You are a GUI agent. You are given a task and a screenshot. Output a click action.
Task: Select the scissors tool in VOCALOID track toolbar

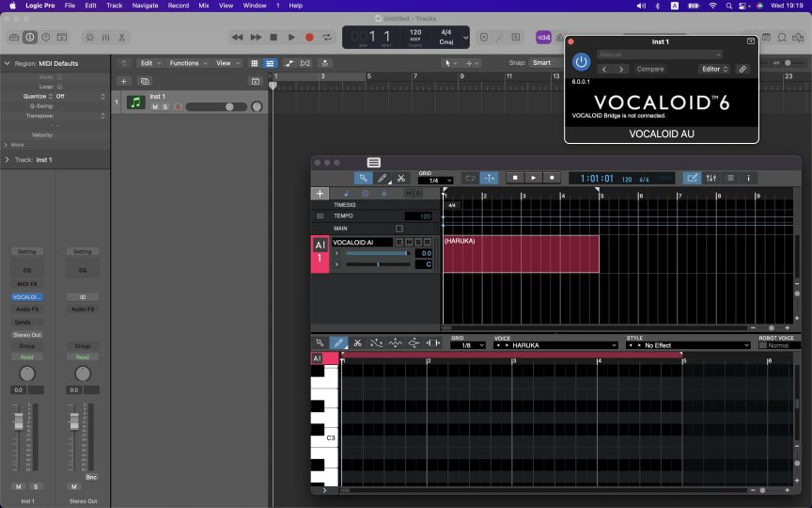click(400, 178)
